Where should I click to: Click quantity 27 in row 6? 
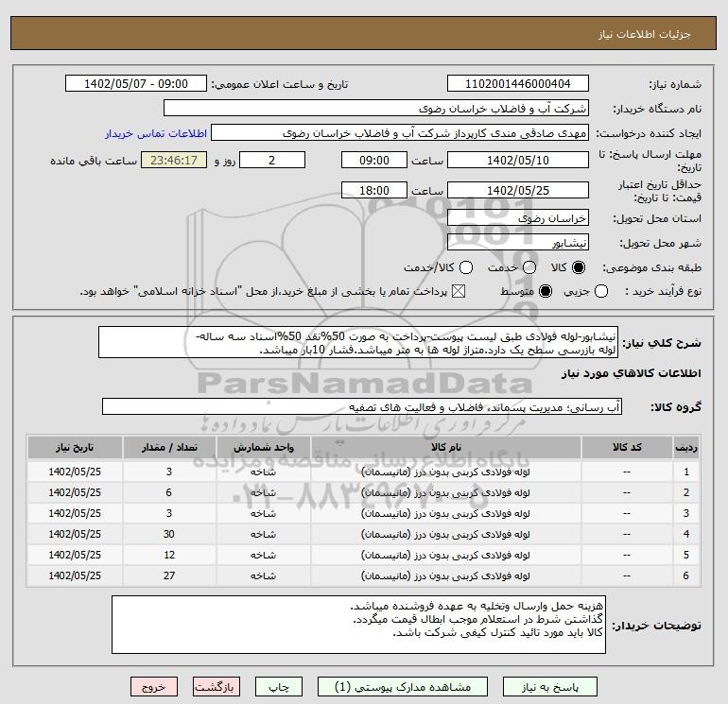(169, 575)
